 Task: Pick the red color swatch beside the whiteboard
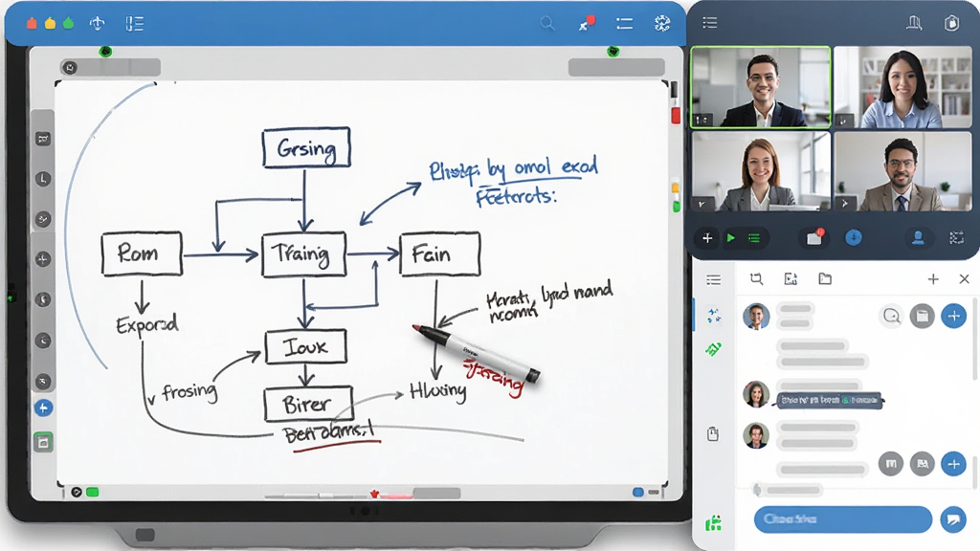click(676, 115)
